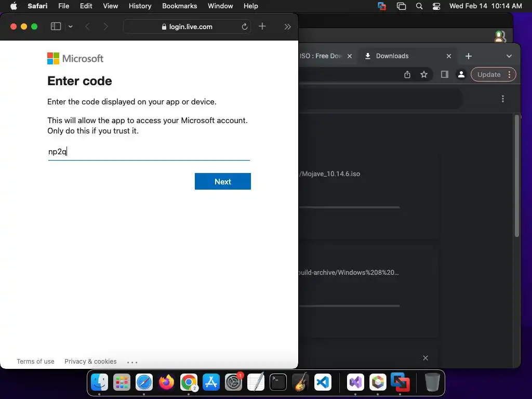This screenshot has height=399, width=532.
Task: Open Privacy & cookies link
Action: click(90, 362)
